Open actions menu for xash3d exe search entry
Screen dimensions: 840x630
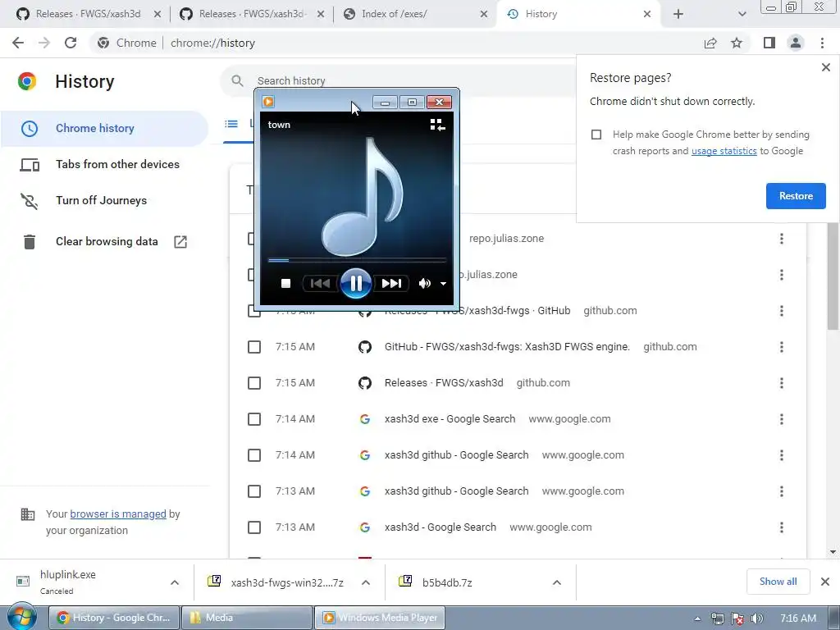[x=782, y=419]
